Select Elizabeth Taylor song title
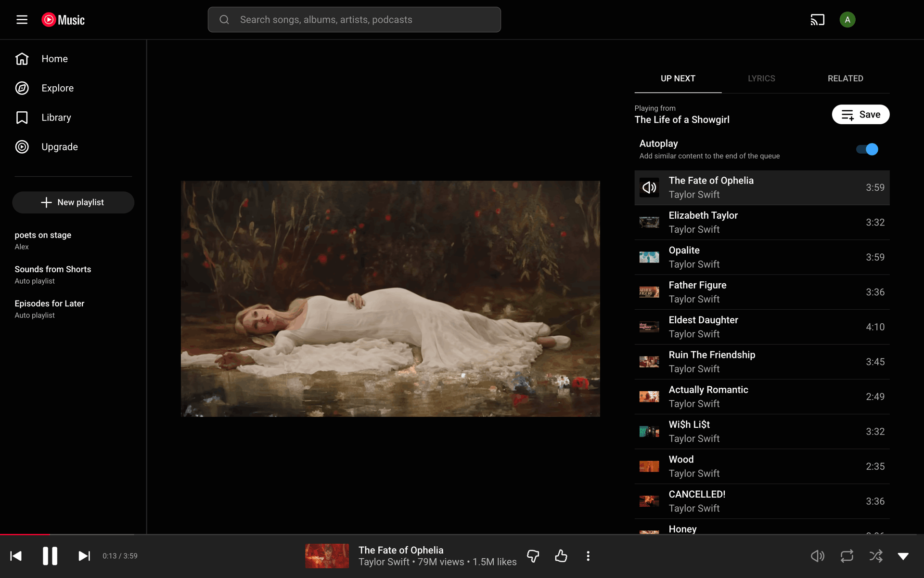 (x=703, y=215)
